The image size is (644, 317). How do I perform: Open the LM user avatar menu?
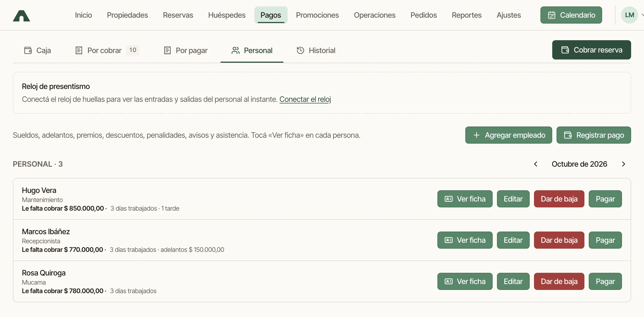pyautogui.click(x=629, y=15)
